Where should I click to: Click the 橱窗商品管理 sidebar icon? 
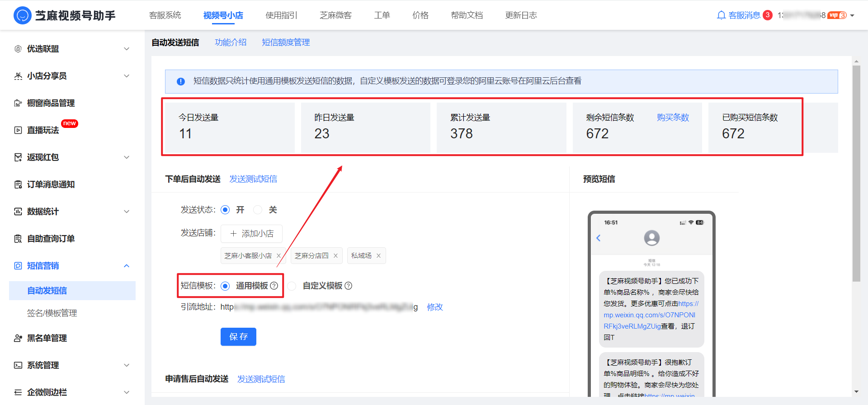pos(18,103)
